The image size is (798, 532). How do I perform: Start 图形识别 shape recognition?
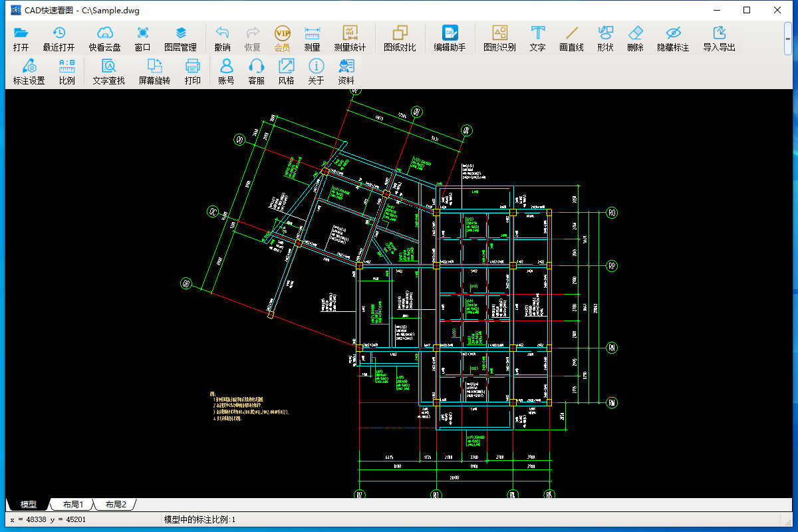click(x=499, y=39)
